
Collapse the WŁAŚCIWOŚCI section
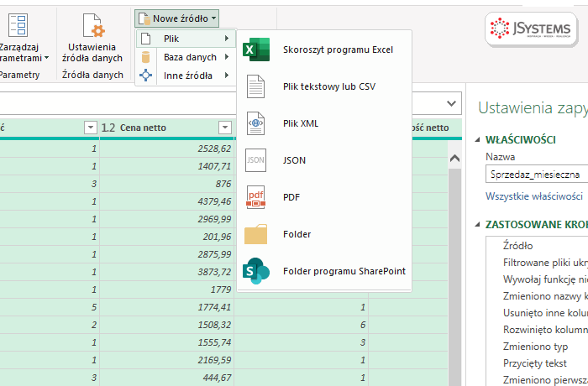477,140
